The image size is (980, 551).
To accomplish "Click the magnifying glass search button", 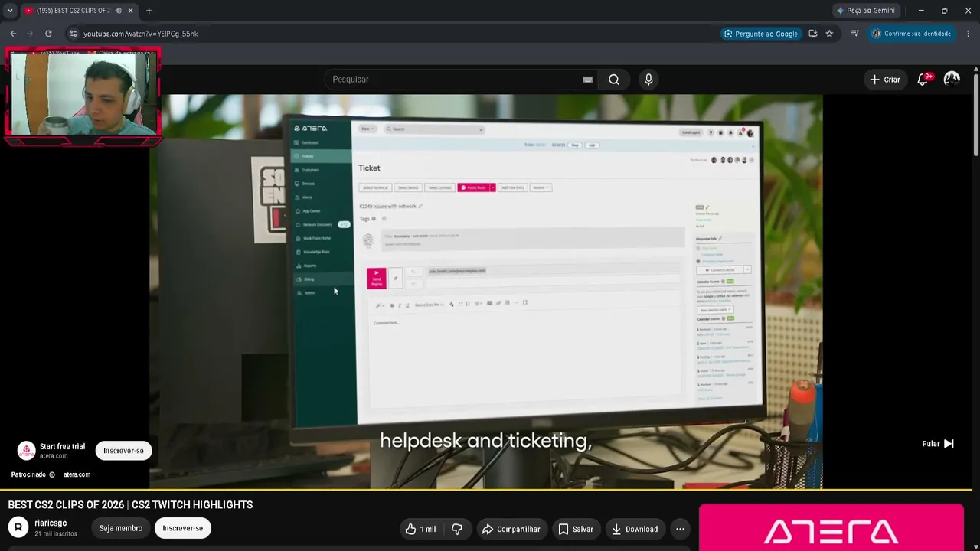I will [x=614, y=80].
